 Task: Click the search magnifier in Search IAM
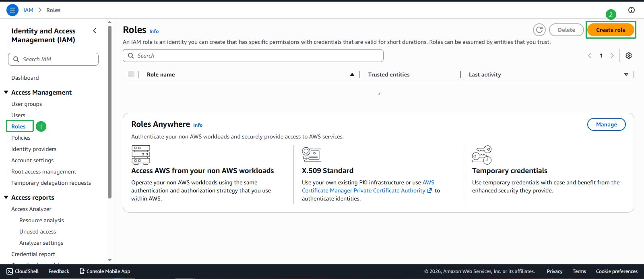pos(16,59)
